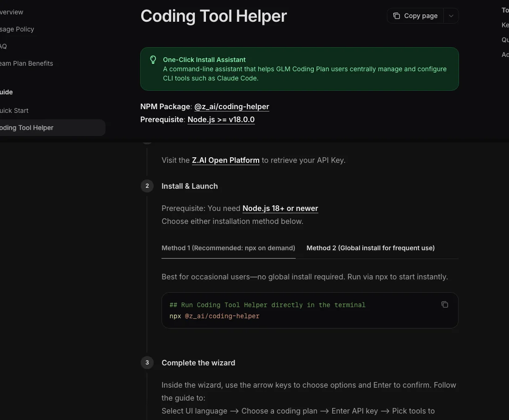
Task: Select Method 1 npx on demand tab
Action: 228,248
